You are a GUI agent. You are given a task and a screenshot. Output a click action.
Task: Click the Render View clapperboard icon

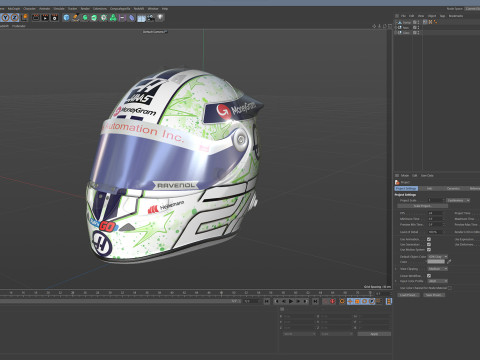(36, 17)
